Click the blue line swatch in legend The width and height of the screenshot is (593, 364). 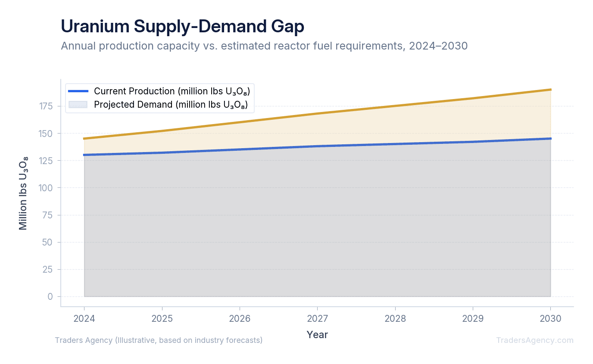pyautogui.click(x=78, y=91)
